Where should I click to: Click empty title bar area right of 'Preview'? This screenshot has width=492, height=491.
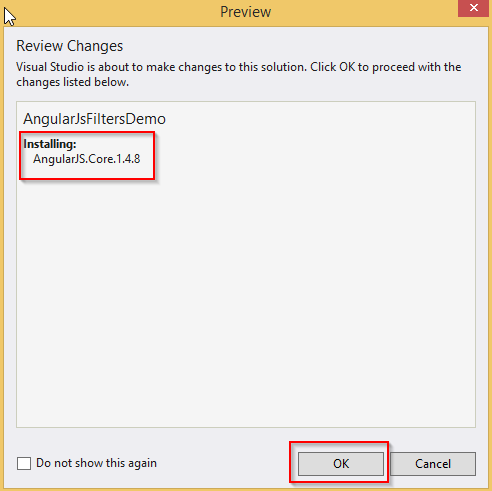pyautogui.click(x=363, y=12)
